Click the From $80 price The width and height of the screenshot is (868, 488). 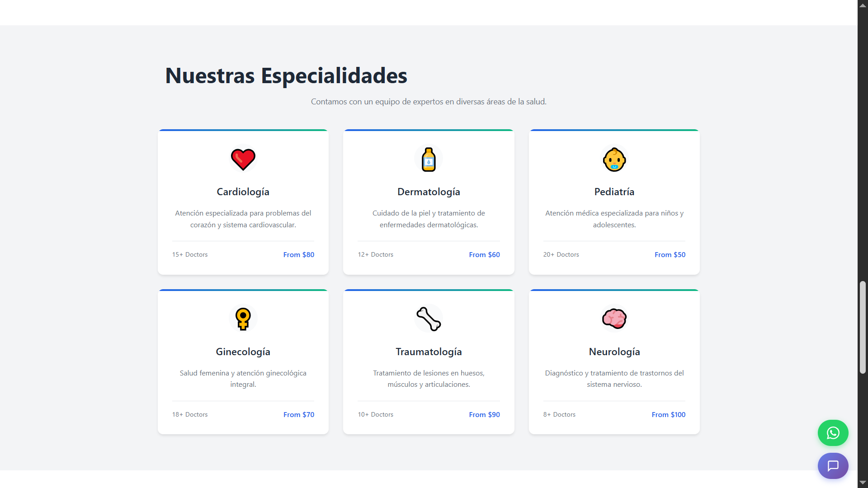[x=298, y=255]
